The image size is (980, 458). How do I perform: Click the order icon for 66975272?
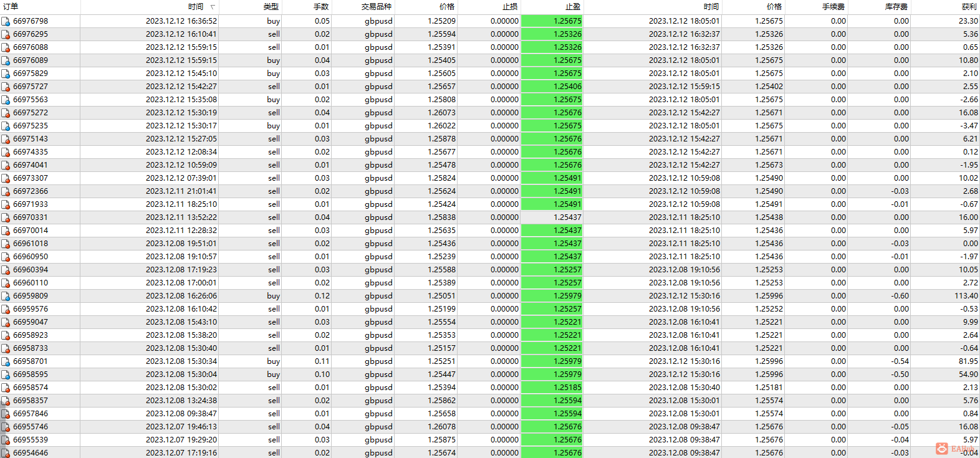point(6,113)
